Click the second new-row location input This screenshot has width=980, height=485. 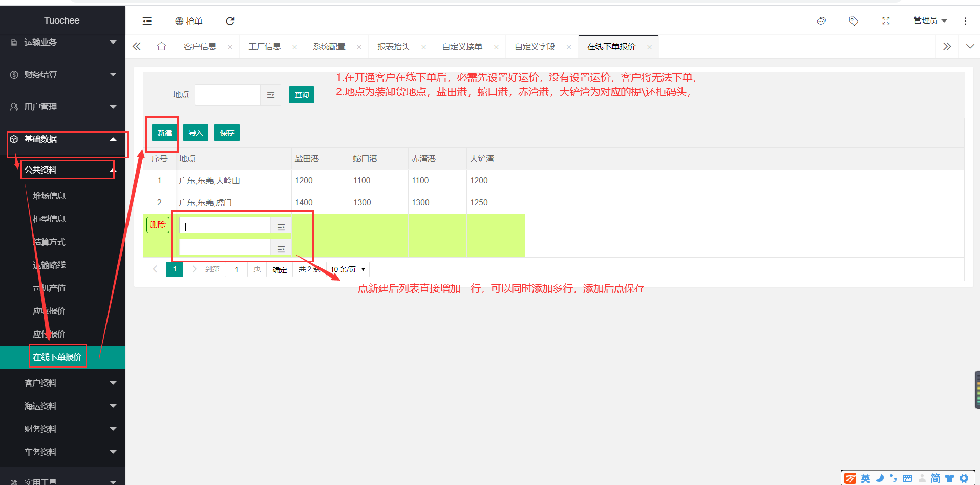(x=225, y=247)
